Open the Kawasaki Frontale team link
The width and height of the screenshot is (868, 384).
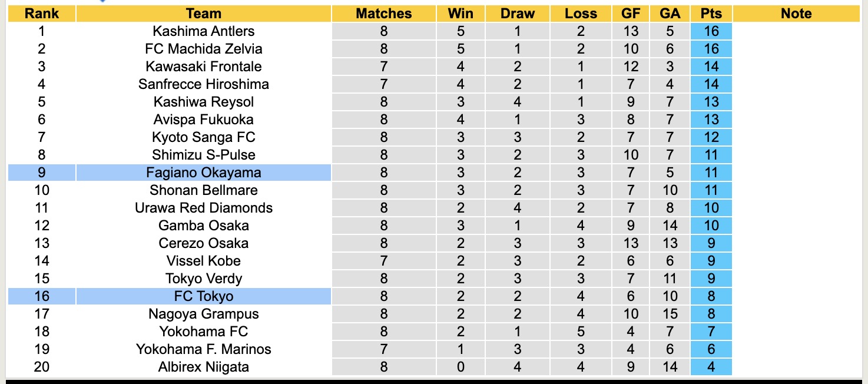[203, 67]
